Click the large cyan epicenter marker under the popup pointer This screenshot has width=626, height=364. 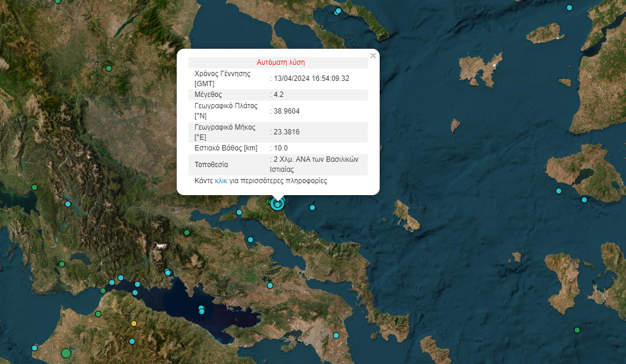pos(277,204)
